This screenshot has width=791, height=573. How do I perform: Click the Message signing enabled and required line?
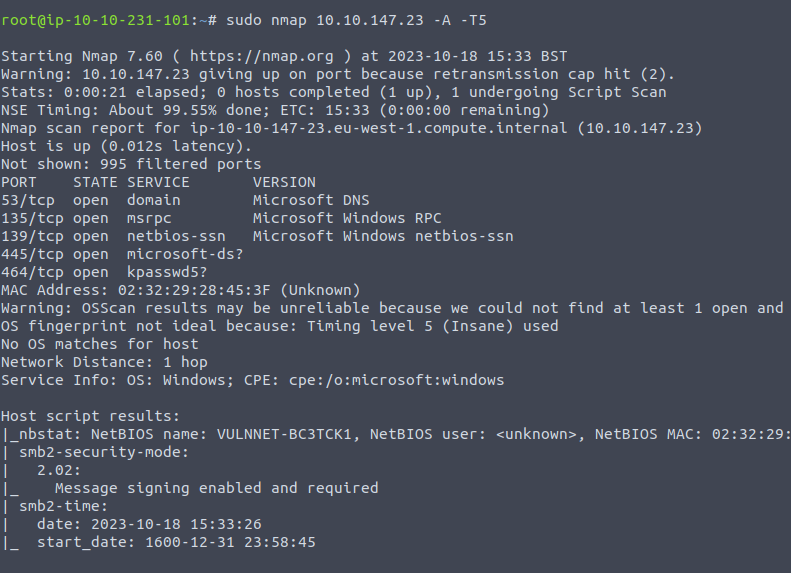216,488
